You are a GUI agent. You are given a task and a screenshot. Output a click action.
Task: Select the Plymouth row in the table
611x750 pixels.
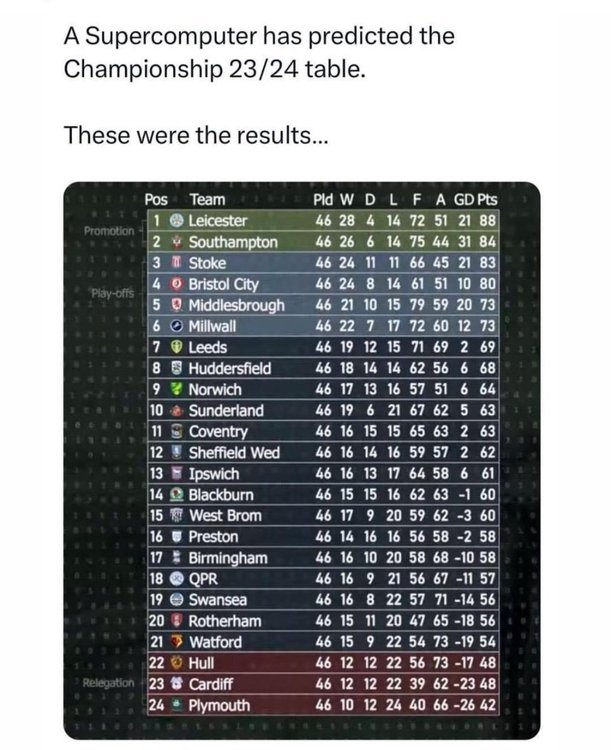(x=323, y=705)
